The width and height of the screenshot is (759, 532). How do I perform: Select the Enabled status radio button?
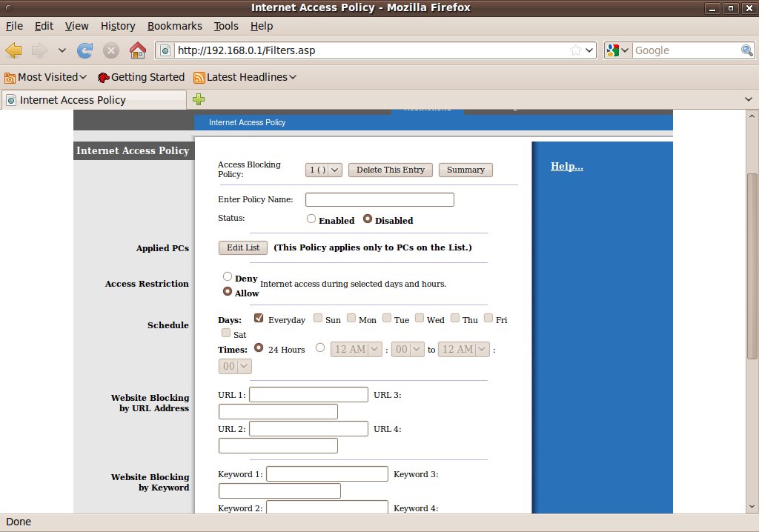tap(311, 219)
